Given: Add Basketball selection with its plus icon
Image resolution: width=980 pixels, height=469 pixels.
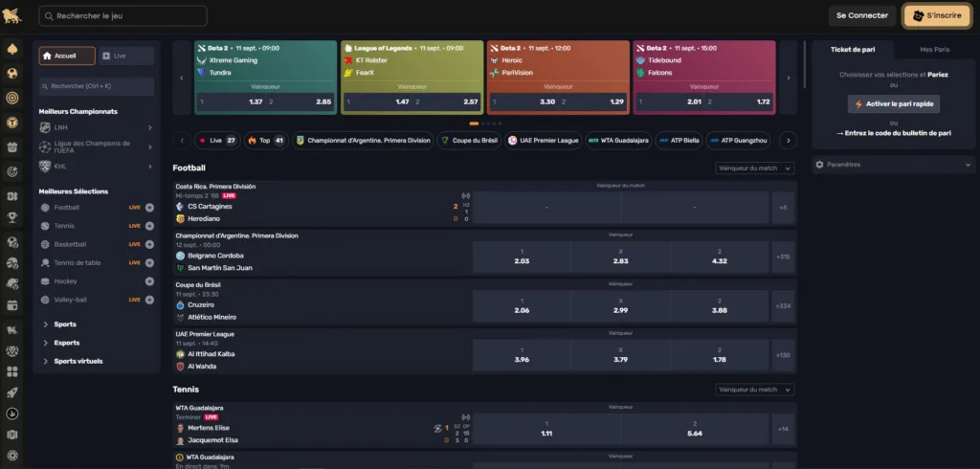Looking at the screenshot, I should (x=149, y=244).
